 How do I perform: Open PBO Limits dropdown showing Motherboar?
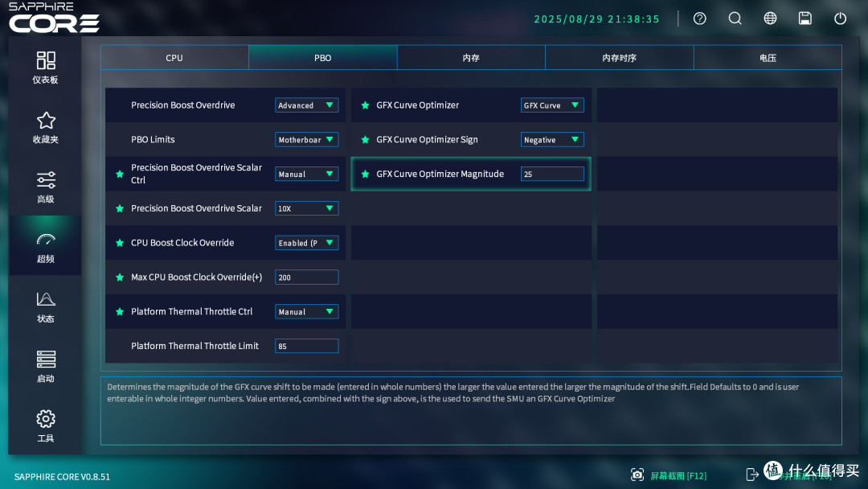307,140
